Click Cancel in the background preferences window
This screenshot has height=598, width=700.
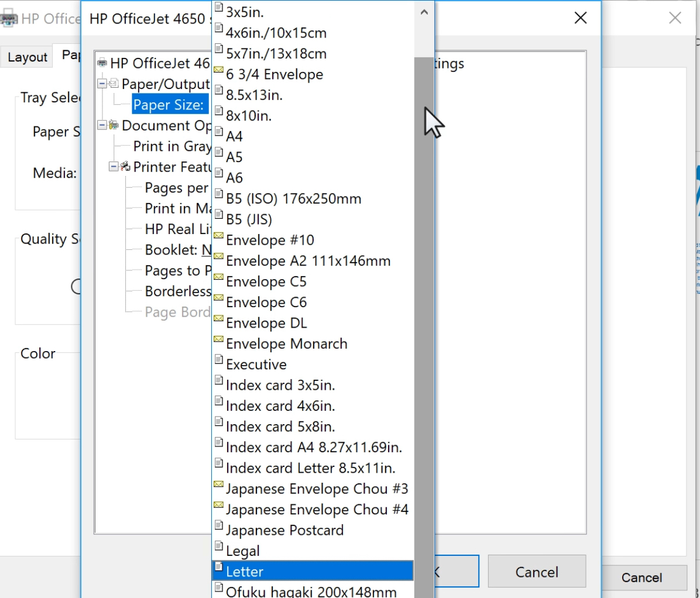tap(641, 577)
